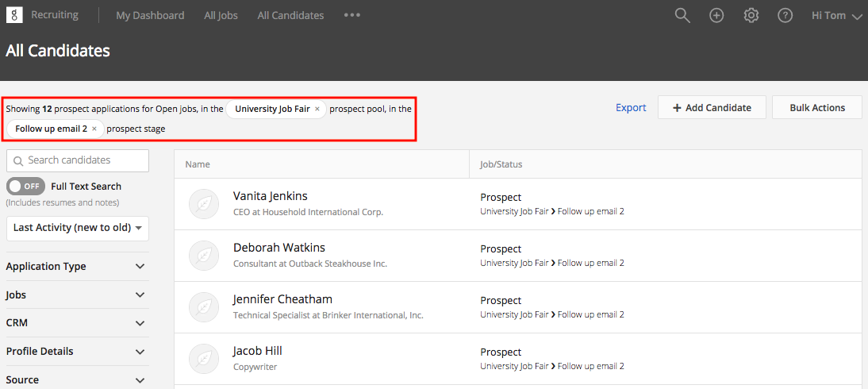Viewport: 868px width, 389px height.
Task: Click the plus circle add icon
Action: 716,15
